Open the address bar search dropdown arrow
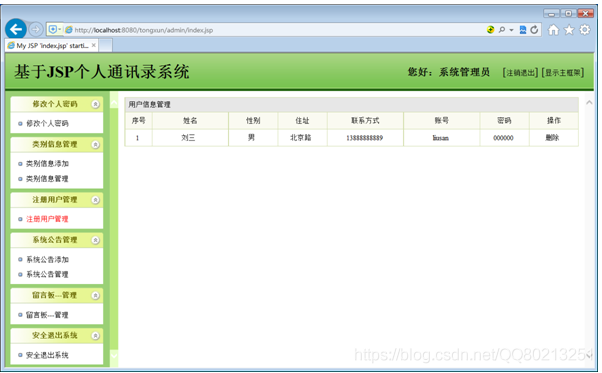602x373 pixels. pos(511,30)
